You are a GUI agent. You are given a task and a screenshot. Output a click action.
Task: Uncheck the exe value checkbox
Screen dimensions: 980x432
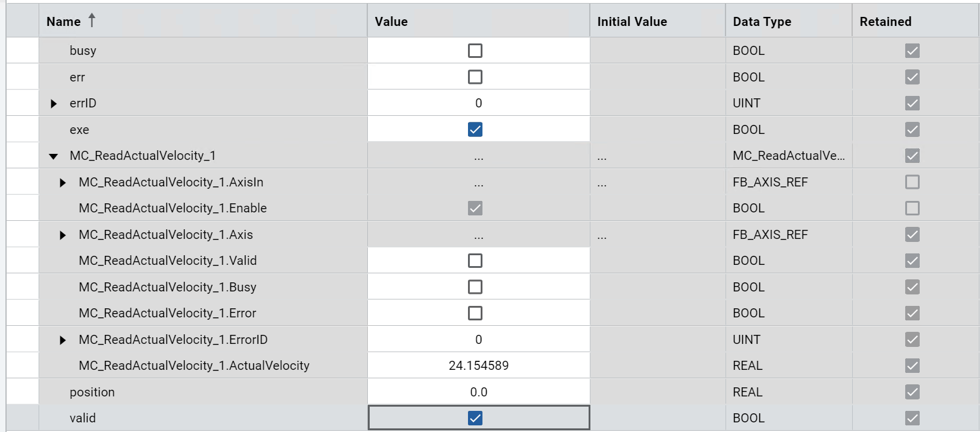click(x=475, y=130)
